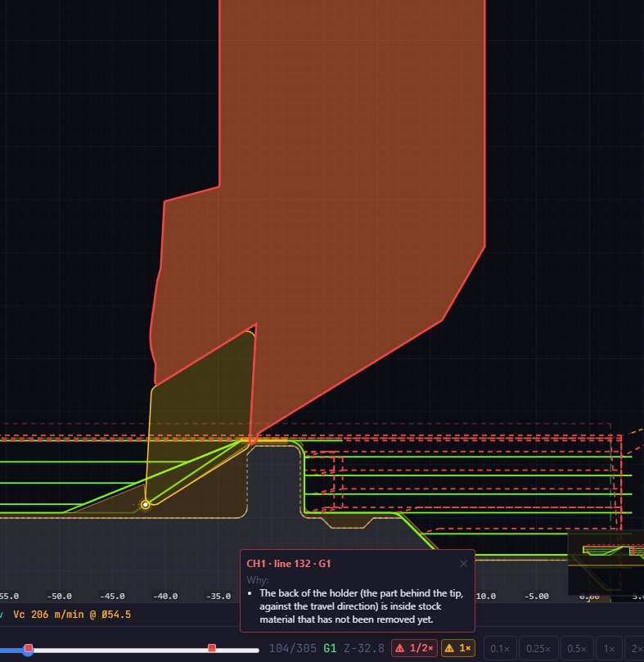This screenshot has height=662, width=644.
Task: Click the 'Z-32.8' position readout
Action: [363, 648]
